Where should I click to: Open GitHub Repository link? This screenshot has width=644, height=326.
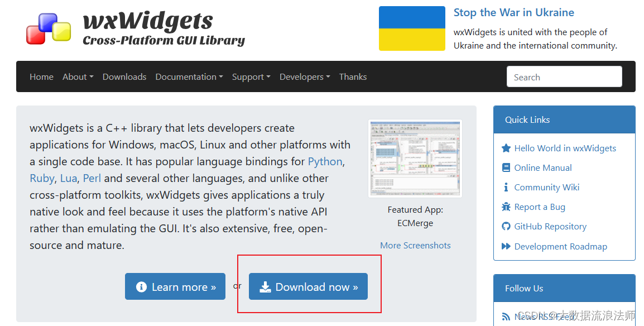[x=550, y=227]
